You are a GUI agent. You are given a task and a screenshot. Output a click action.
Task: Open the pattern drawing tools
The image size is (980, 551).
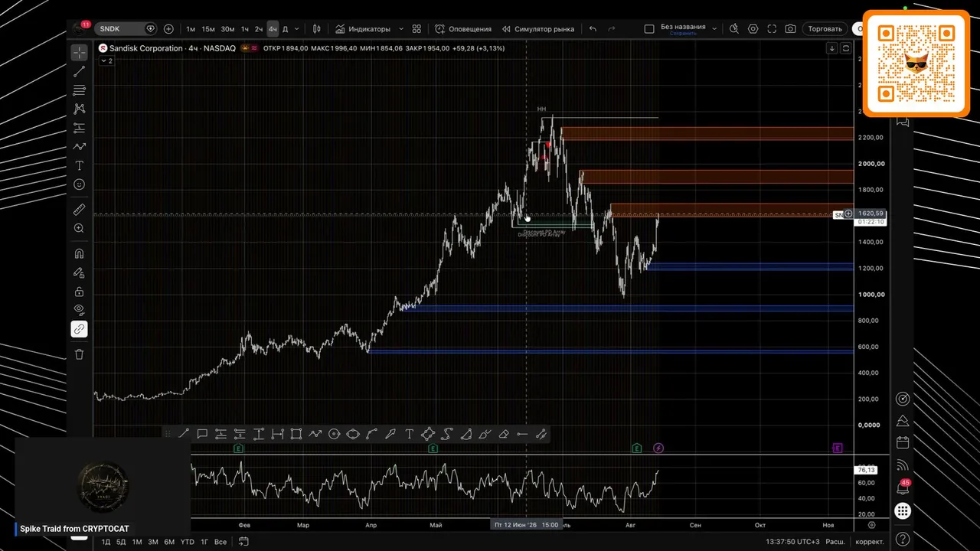click(79, 109)
